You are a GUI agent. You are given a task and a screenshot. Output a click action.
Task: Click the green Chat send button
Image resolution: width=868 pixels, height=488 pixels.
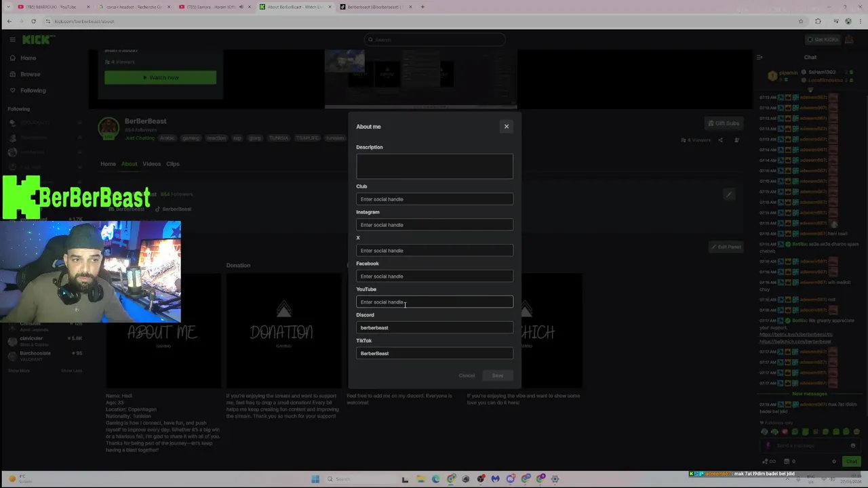tap(851, 462)
